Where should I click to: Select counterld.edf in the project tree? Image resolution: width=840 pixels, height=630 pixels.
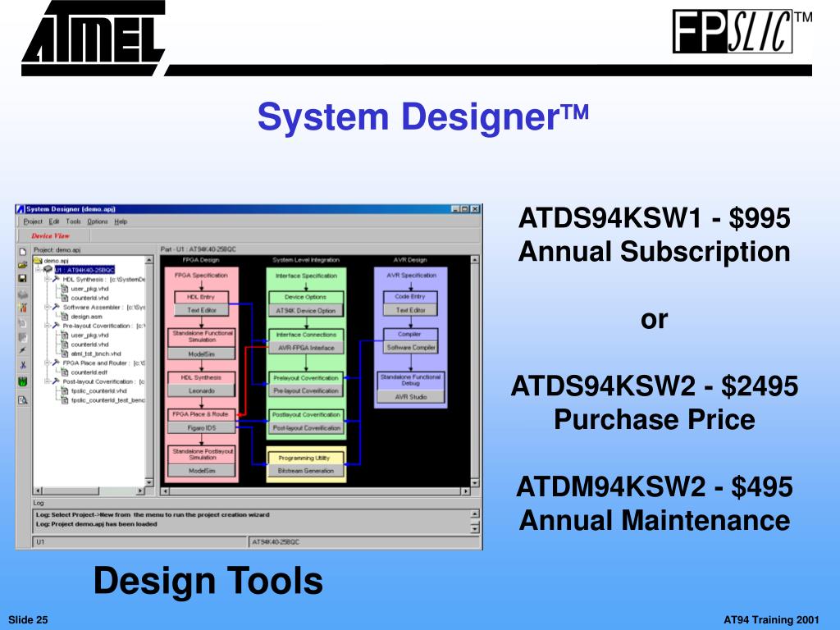coord(89,372)
